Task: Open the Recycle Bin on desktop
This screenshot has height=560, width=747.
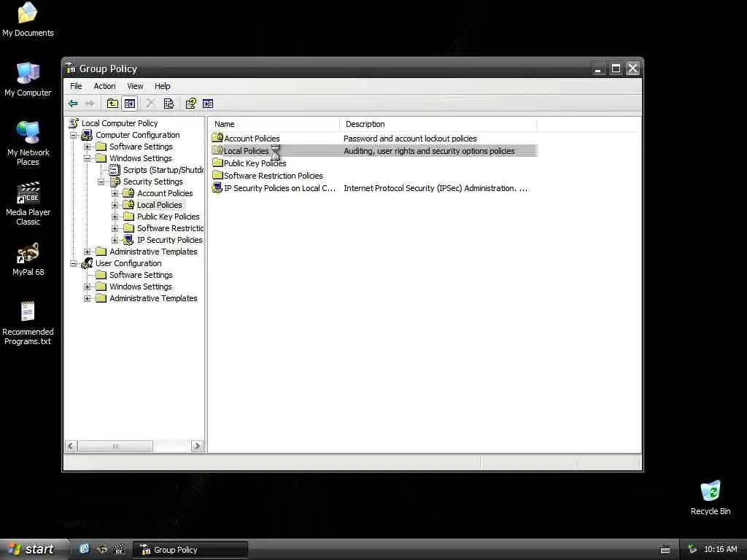Action: point(711,497)
